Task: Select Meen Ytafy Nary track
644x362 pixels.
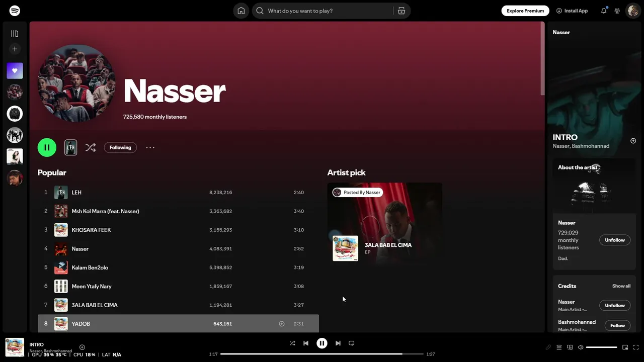Action: pos(178,286)
